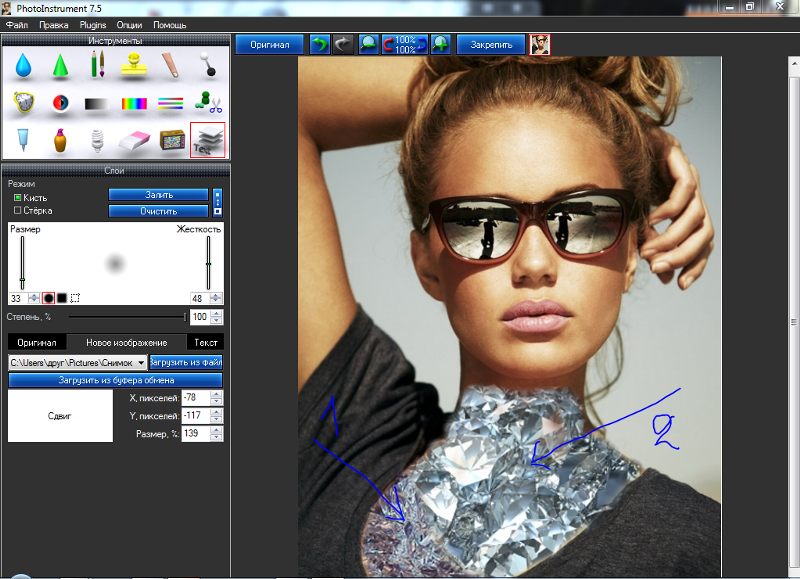Switch to the Оригинал layer tab
800x579 pixels.
click(x=37, y=342)
